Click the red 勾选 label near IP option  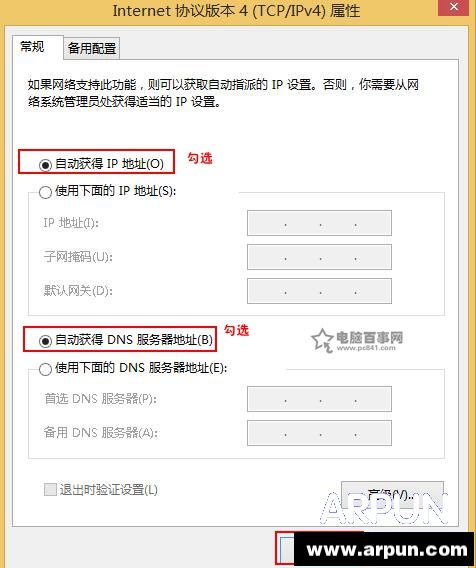(x=200, y=158)
